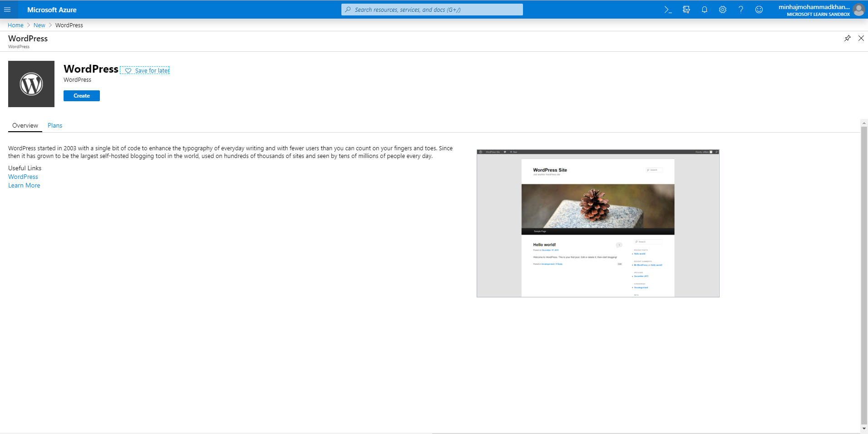Open the Help question mark menu

[x=740, y=10]
